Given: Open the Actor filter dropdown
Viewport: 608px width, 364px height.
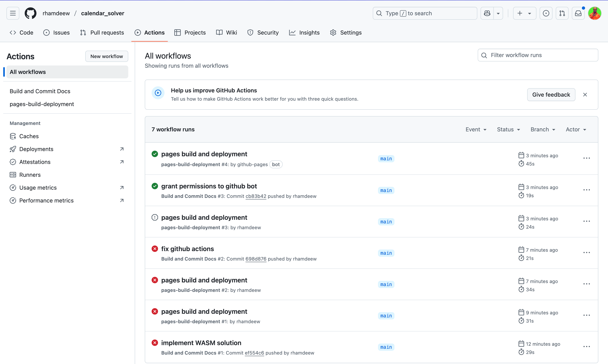Looking at the screenshot, I should (576, 130).
